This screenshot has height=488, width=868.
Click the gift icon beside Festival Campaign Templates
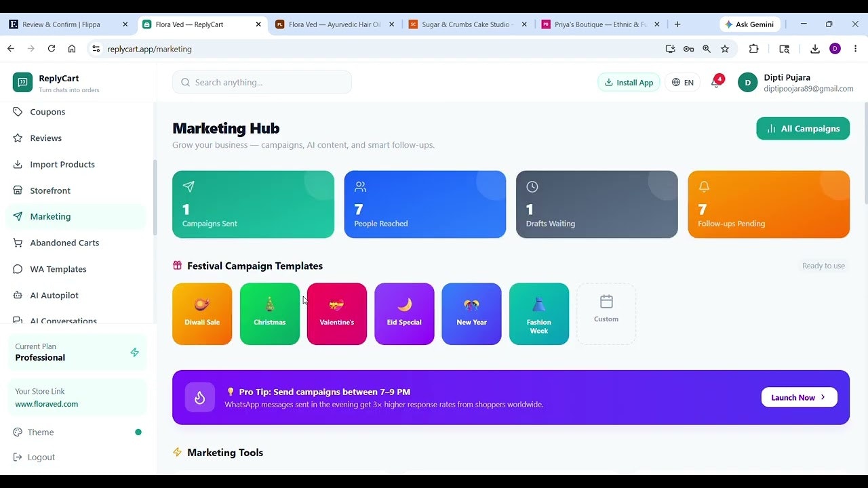pyautogui.click(x=177, y=266)
